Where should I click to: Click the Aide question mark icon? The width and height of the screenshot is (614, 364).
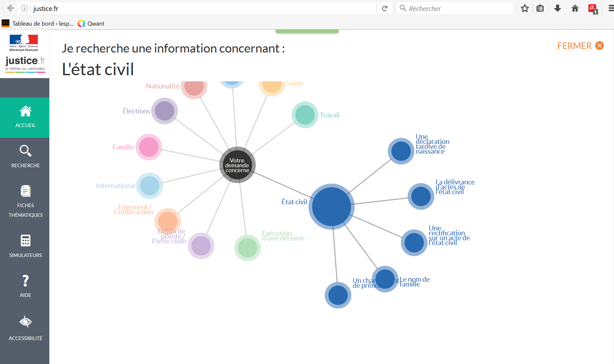click(25, 281)
